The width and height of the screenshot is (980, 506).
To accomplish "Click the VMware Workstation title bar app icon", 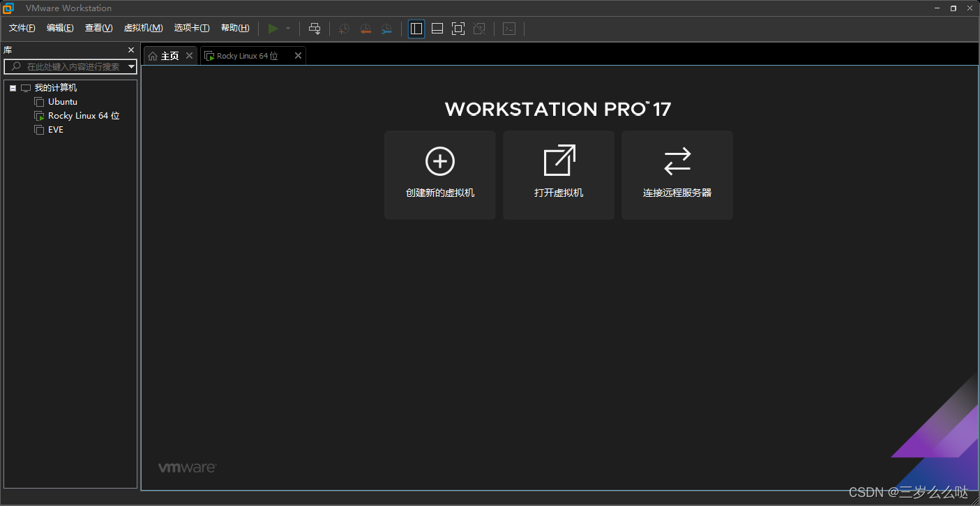I will (x=8, y=8).
